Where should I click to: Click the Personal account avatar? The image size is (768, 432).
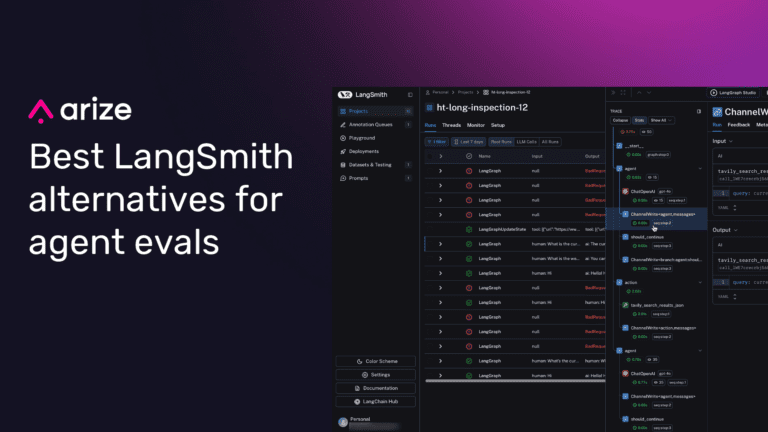[343, 422]
